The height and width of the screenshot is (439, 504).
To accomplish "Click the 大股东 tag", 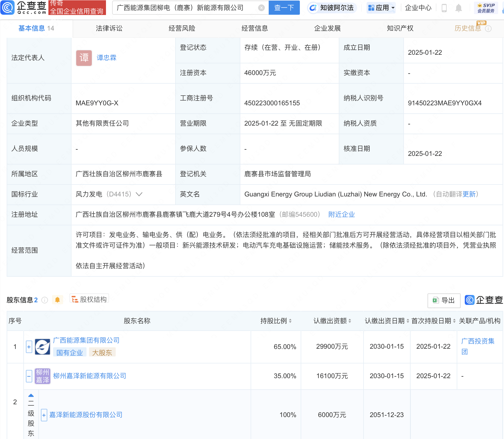I will pyautogui.click(x=102, y=353).
